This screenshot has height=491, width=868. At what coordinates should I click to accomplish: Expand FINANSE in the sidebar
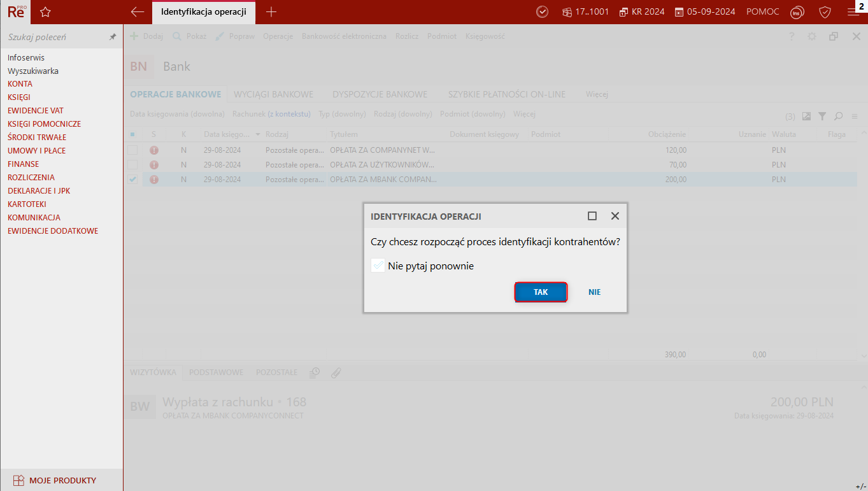(23, 164)
